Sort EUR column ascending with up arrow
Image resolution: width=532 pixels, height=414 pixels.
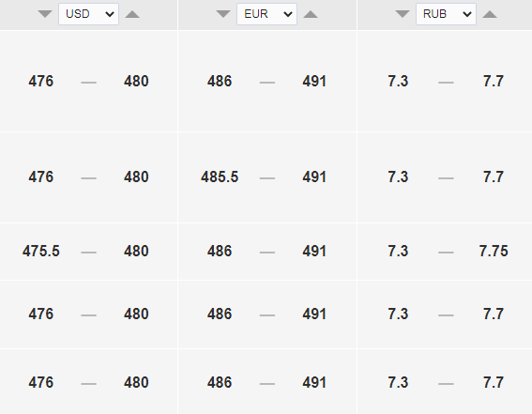pyautogui.click(x=311, y=14)
